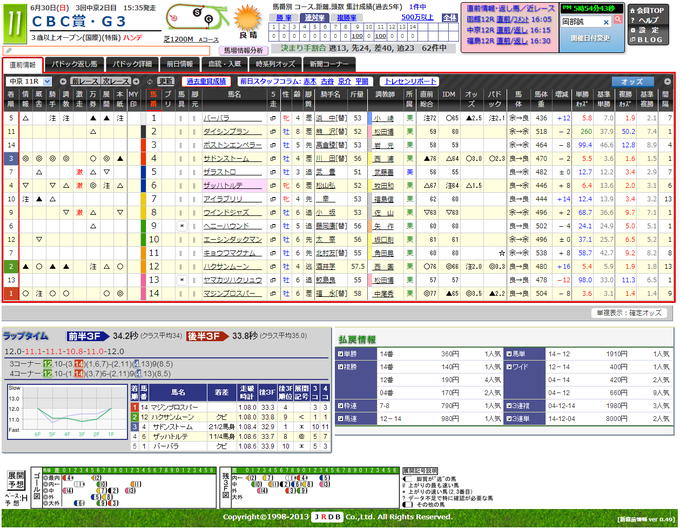This screenshot has width=680, height=529.
Task: Clear the search box with the X icon
Action: pos(606,22)
